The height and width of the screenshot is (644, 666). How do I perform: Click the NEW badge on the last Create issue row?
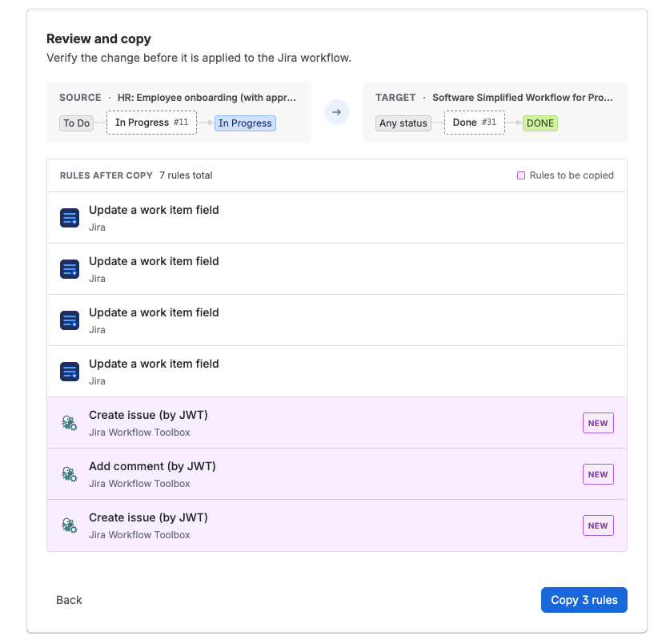[x=598, y=525]
